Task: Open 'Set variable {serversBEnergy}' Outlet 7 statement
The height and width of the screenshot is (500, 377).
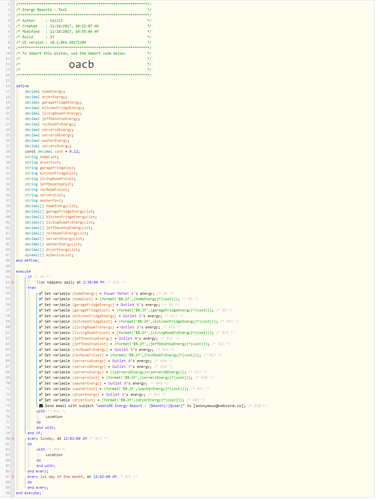Action: pos(95,367)
